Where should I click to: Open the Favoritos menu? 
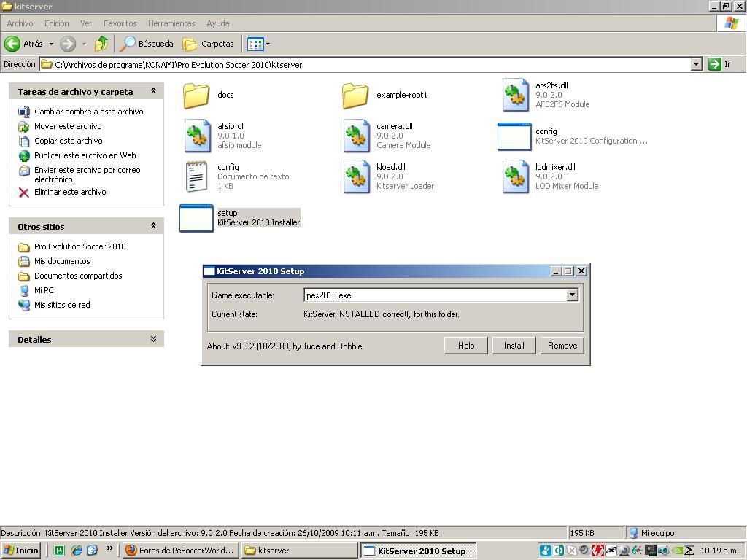coord(120,23)
